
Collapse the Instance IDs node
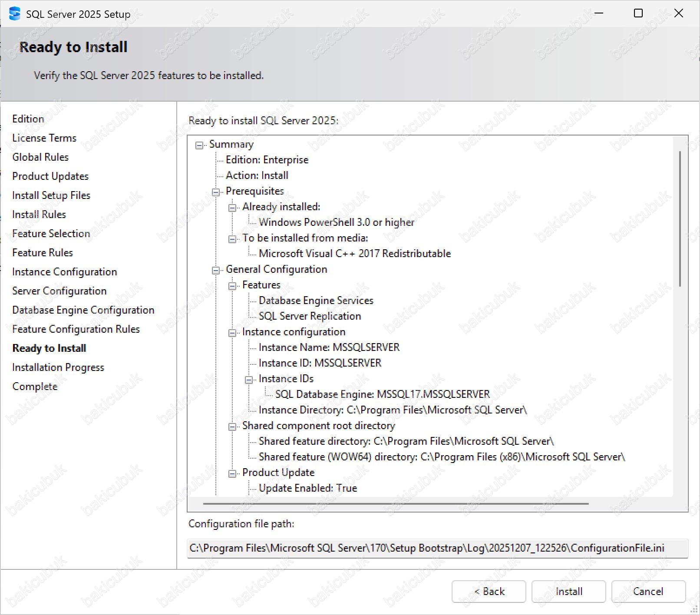pos(249,380)
